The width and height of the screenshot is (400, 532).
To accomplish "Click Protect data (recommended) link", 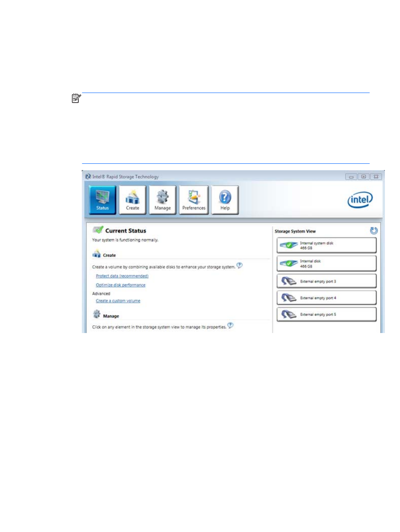I will [122, 276].
